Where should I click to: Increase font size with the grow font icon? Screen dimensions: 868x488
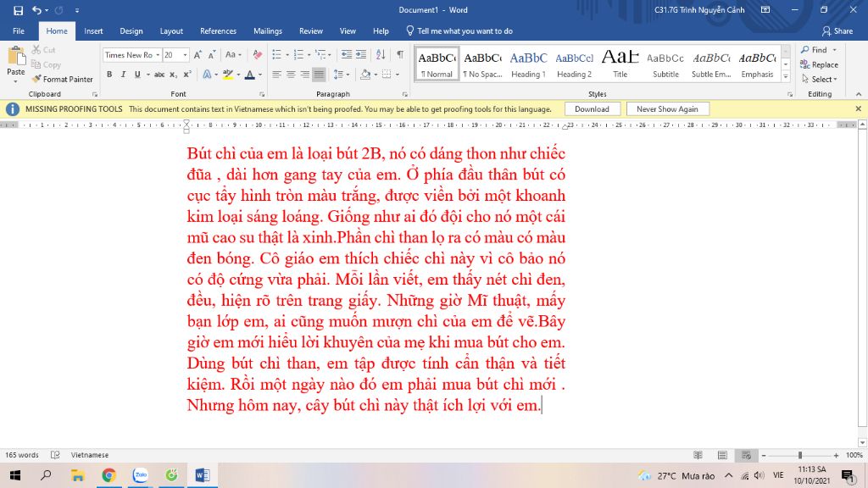[x=197, y=55]
